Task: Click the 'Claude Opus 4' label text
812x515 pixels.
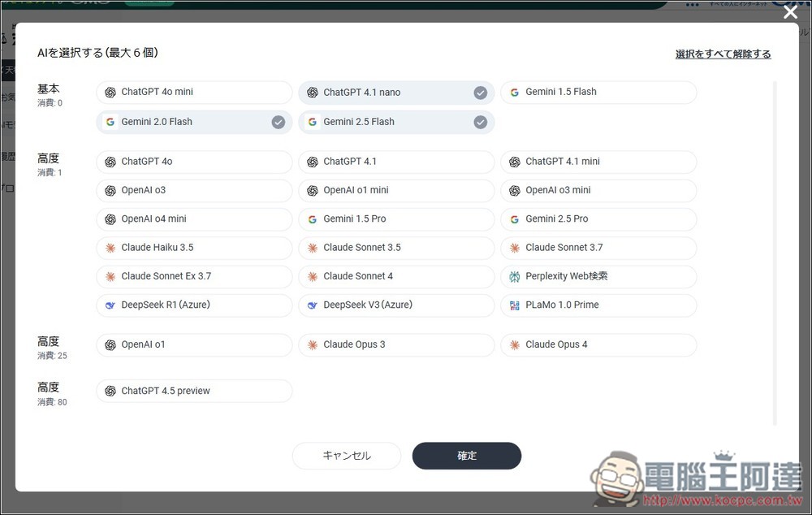Action: 556,344
